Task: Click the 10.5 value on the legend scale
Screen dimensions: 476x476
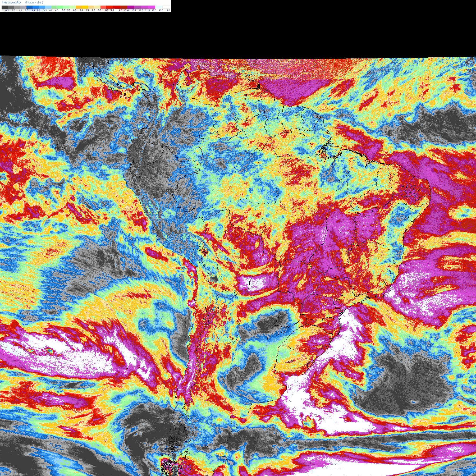Action: click(x=134, y=10)
